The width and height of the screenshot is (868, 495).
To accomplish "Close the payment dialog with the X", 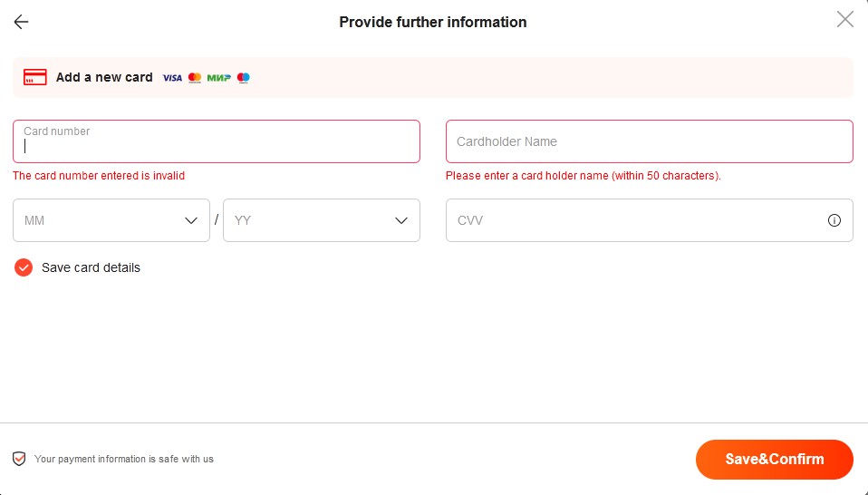I will coord(844,20).
